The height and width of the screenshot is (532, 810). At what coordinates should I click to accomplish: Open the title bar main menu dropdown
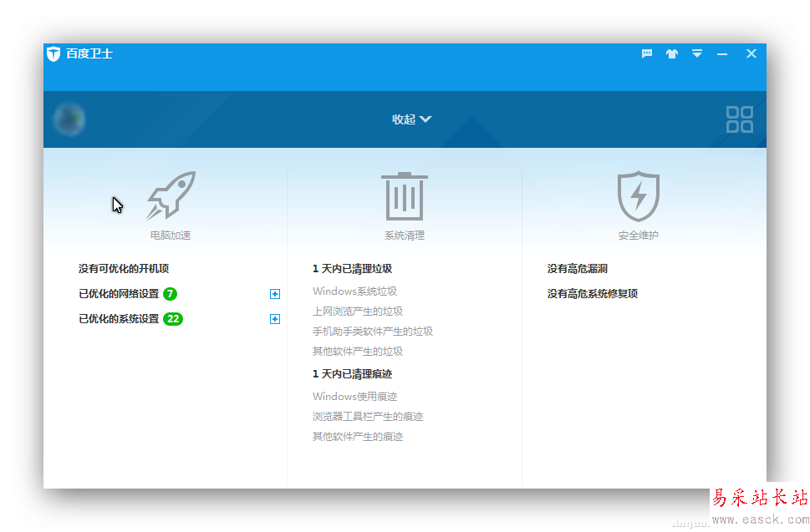697,53
